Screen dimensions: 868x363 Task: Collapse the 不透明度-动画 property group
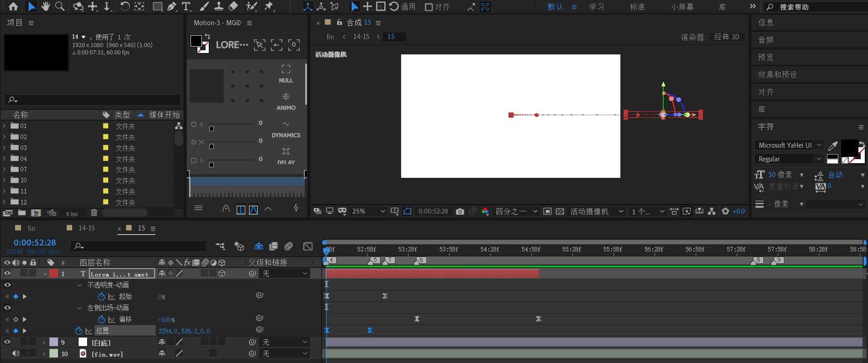[79, 285]
